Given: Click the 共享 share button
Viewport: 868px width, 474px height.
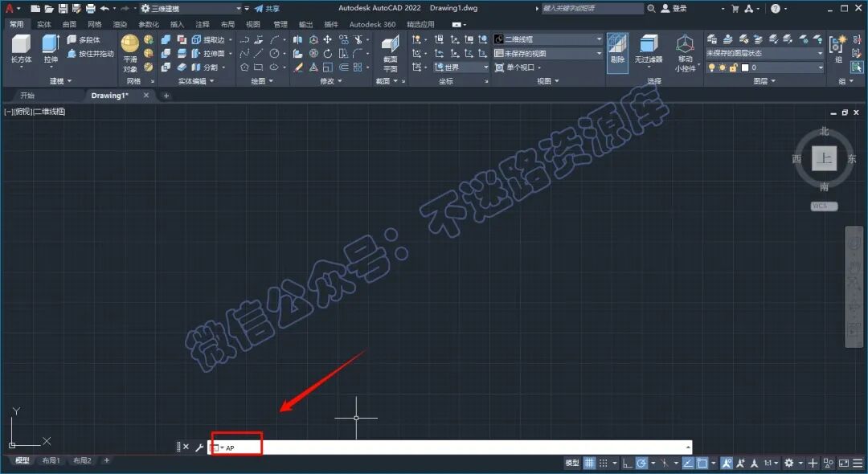Looking at the screenshot, I should [x=267, y=8].
